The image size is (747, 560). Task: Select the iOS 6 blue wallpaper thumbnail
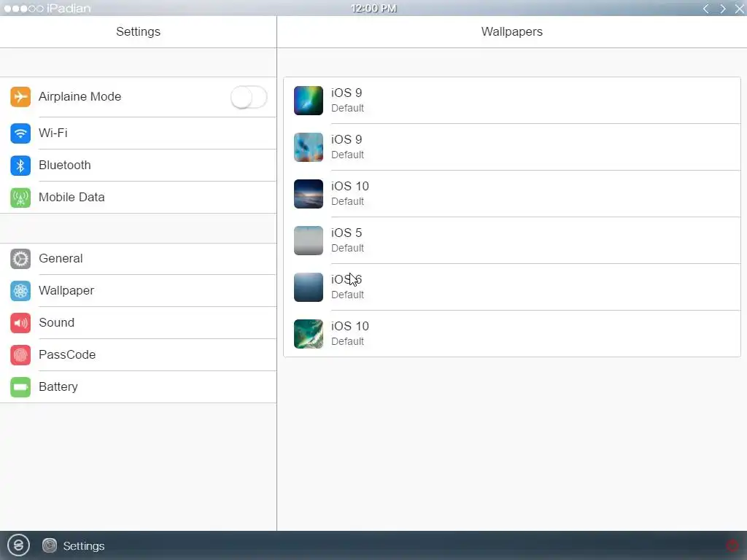[x=309, y=287]
